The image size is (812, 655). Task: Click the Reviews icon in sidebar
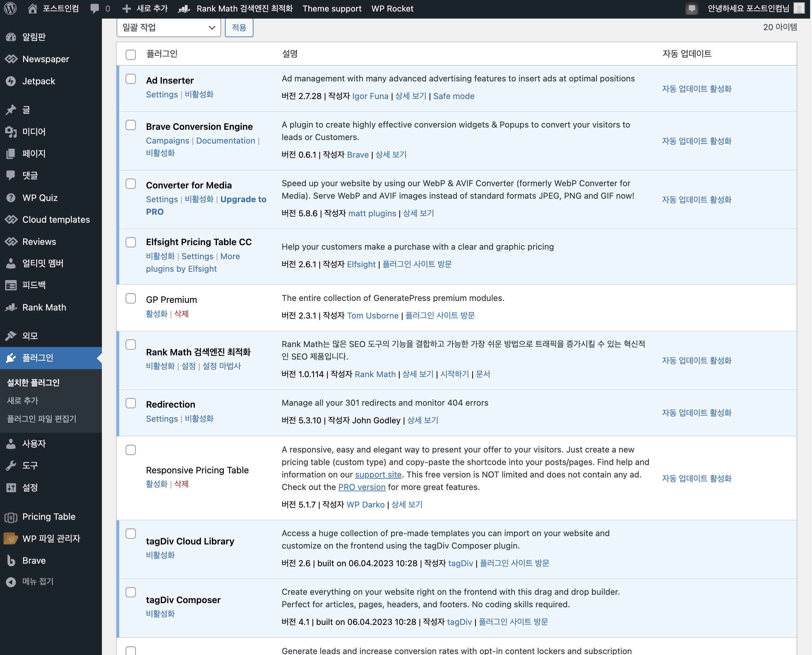[x=11, y=242]
